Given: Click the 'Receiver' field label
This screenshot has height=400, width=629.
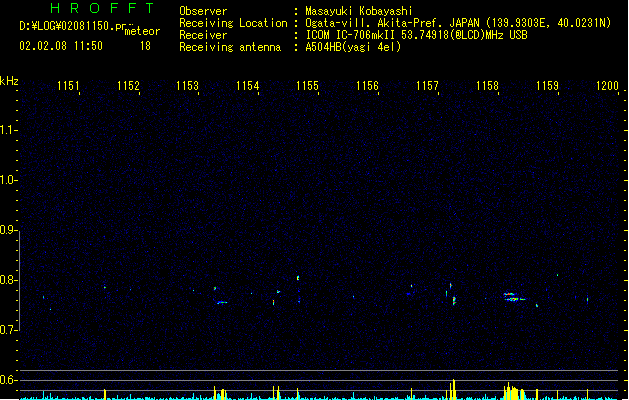Looking at the screenshot, I should 203,35.
